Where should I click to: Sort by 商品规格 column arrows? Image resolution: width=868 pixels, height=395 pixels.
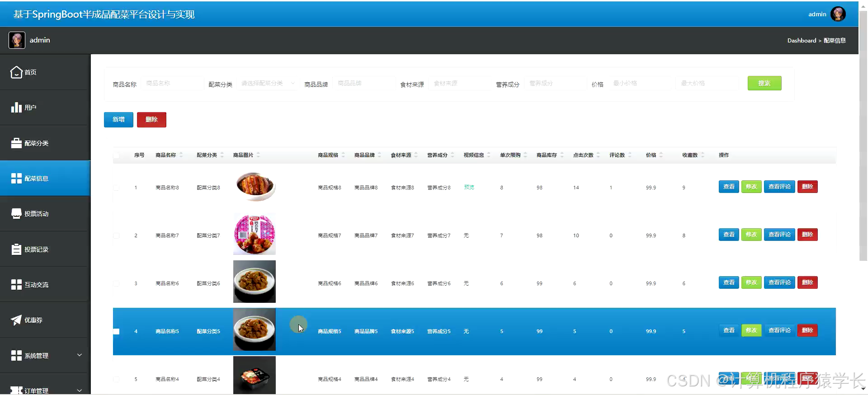click(x=343, y=155)
